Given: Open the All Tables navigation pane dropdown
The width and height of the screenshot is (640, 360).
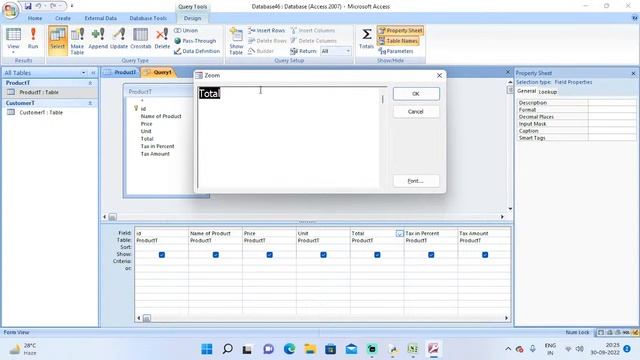Looking at the screenshot, I should (84, 73).
